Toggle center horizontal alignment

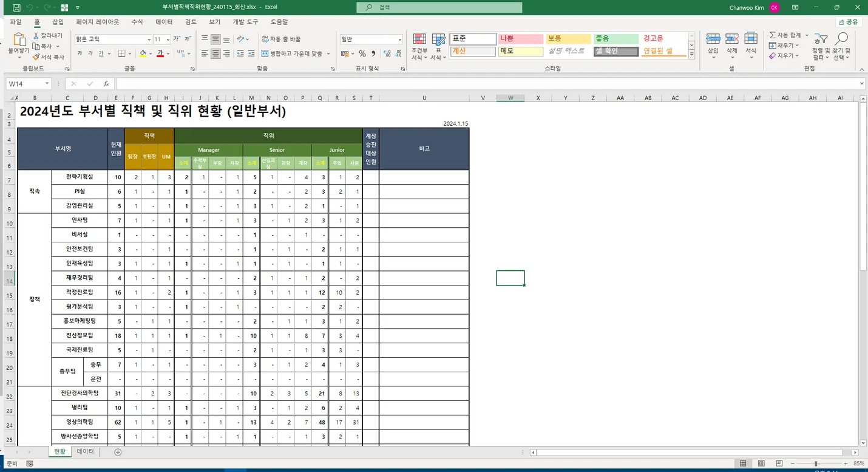tap(215, 53)
